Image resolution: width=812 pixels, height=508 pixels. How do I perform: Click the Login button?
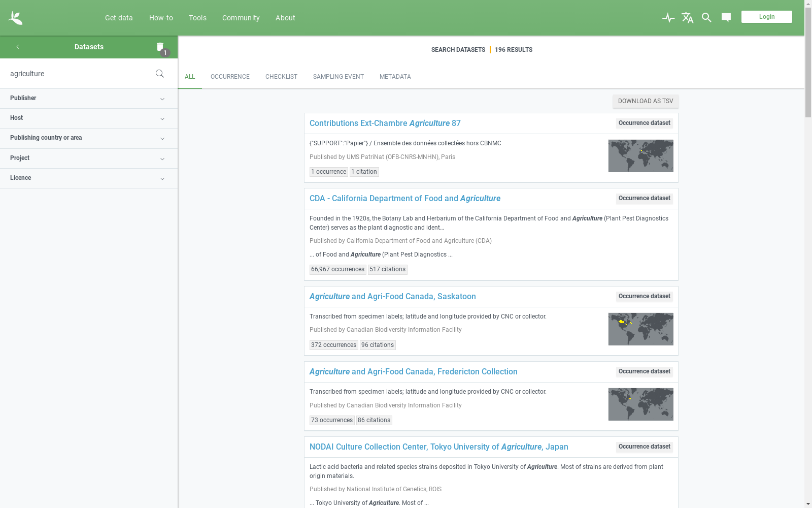pyautogui.click(x=766, y=17)
